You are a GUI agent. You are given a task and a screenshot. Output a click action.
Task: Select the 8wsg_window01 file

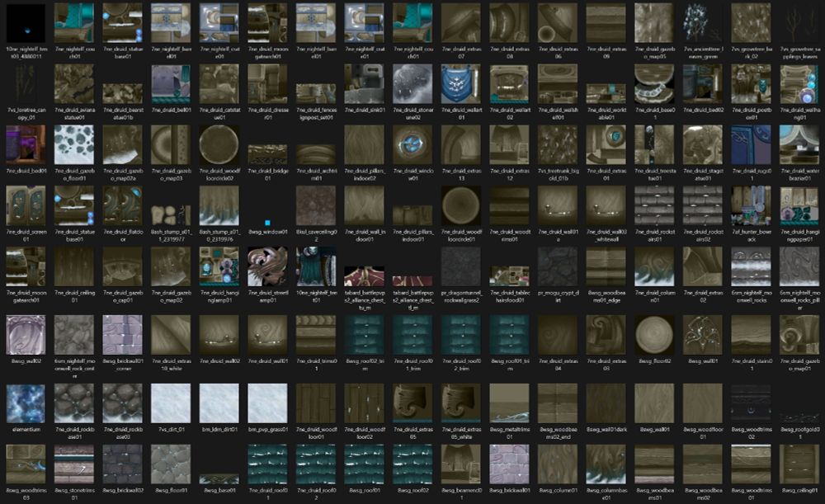(268, 223)
